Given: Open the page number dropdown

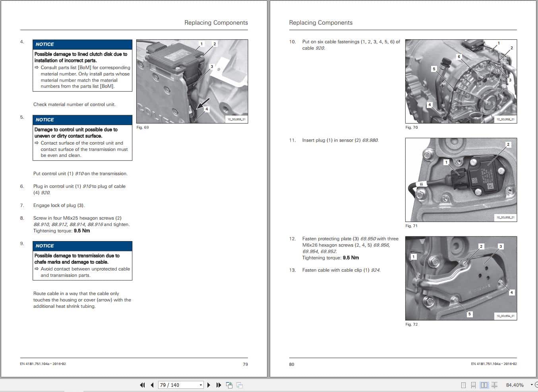Looking at the screenshot, I should (201, 385).
